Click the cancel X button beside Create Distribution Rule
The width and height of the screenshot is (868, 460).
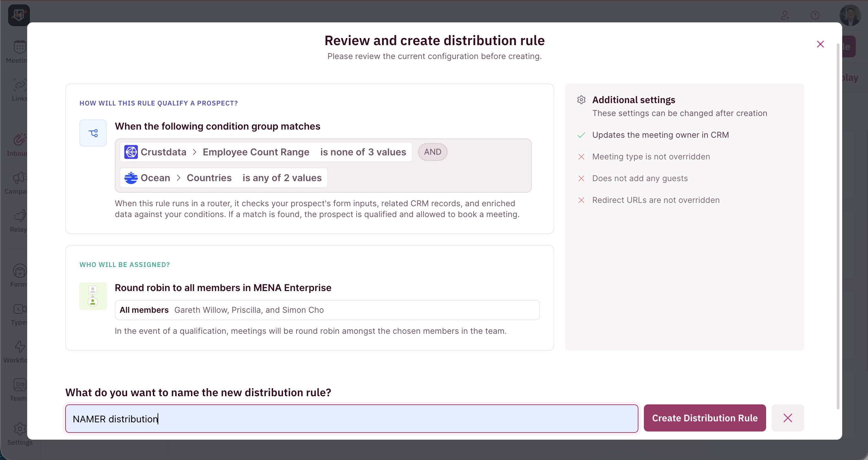pos(788,418)
